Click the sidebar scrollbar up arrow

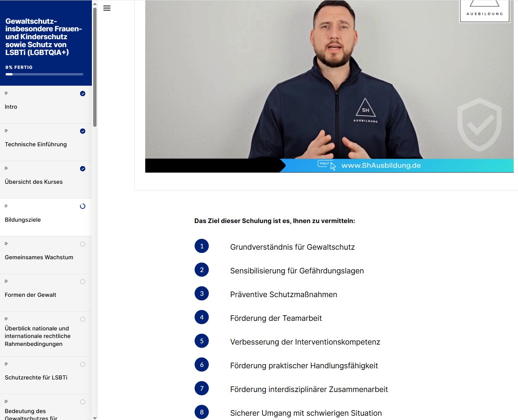(x=95, y=4)
